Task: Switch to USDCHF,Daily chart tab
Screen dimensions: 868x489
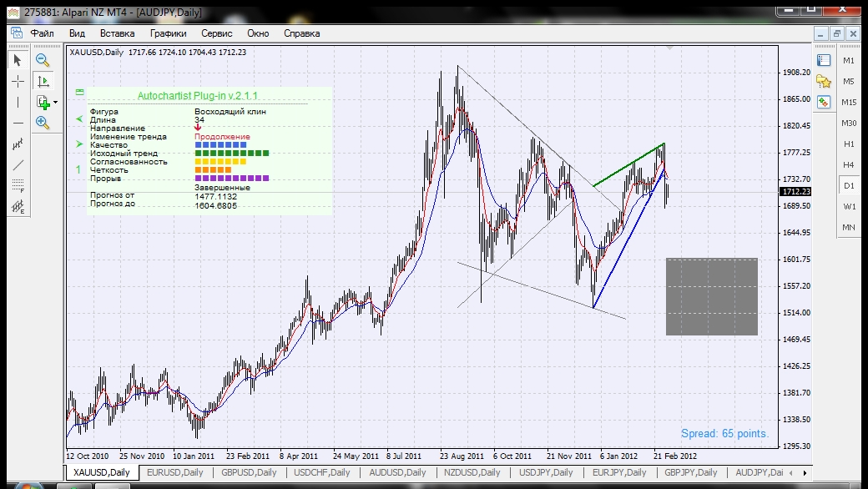Action: 321,472
